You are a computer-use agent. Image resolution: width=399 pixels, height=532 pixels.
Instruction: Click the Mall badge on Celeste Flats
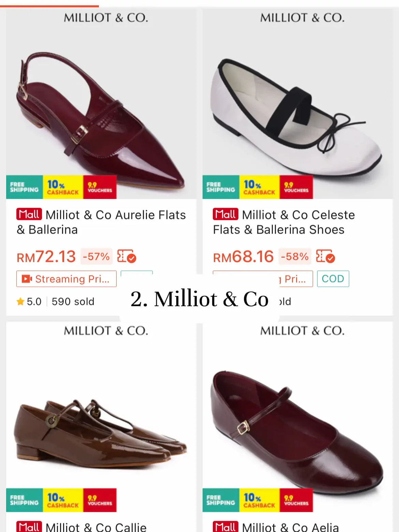click(x=225, y=215)
